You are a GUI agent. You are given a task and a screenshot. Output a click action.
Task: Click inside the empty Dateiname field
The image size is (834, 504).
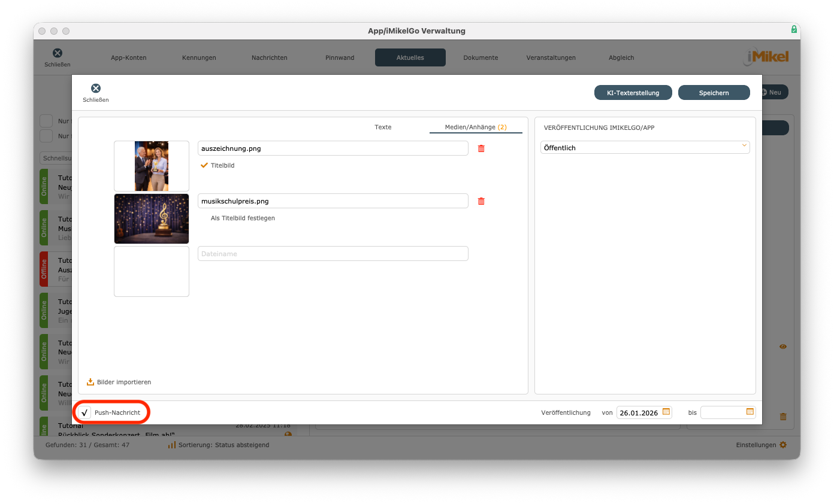click(x=333, y=253)
